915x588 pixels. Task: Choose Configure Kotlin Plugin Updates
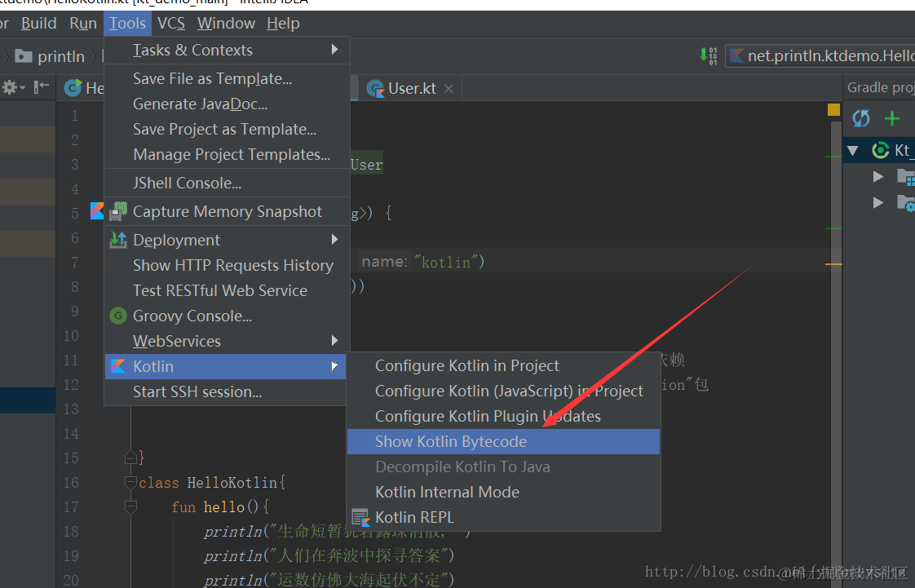[x=504, y=417]
